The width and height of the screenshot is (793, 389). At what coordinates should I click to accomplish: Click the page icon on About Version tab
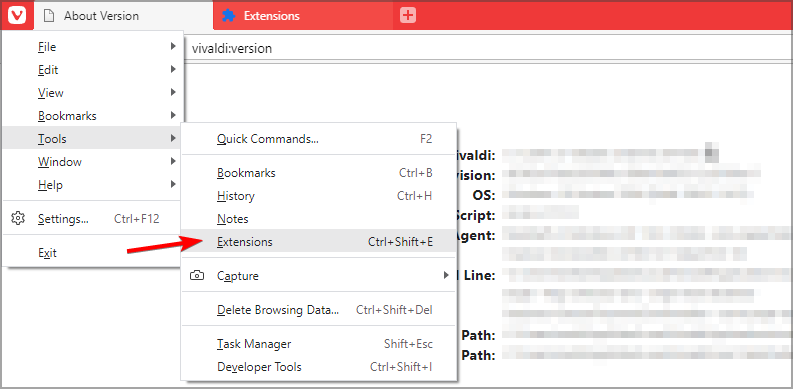[49, 16]
